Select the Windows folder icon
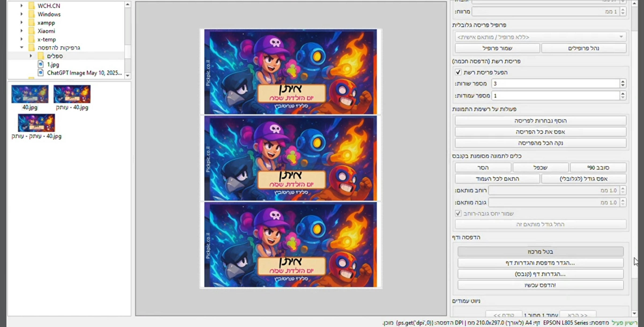The width and height of the screenshot is (644, 327). [x=32, y=14]
